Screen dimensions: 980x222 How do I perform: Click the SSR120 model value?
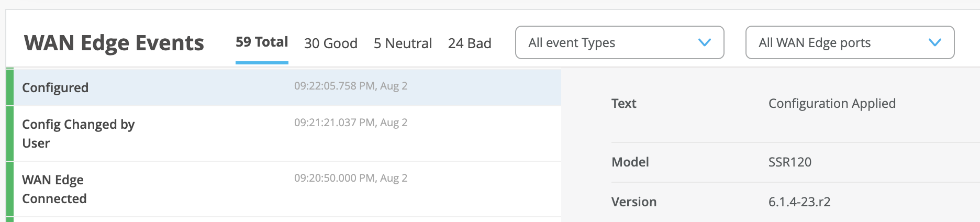click(x=789, y=162)
